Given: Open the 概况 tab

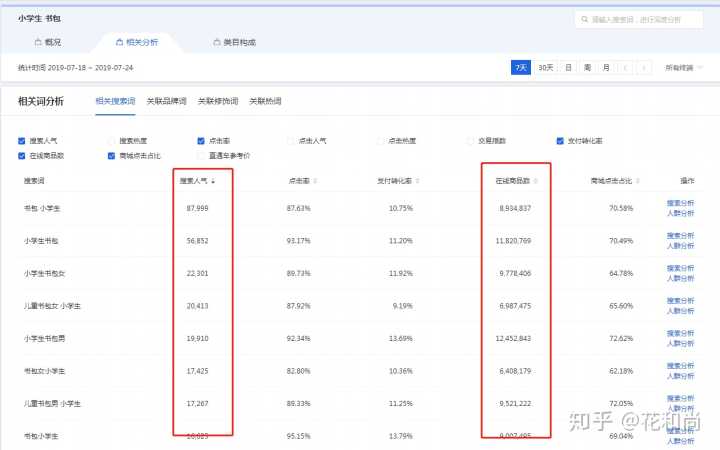Looking at the screenshot, I should point(48,43).
